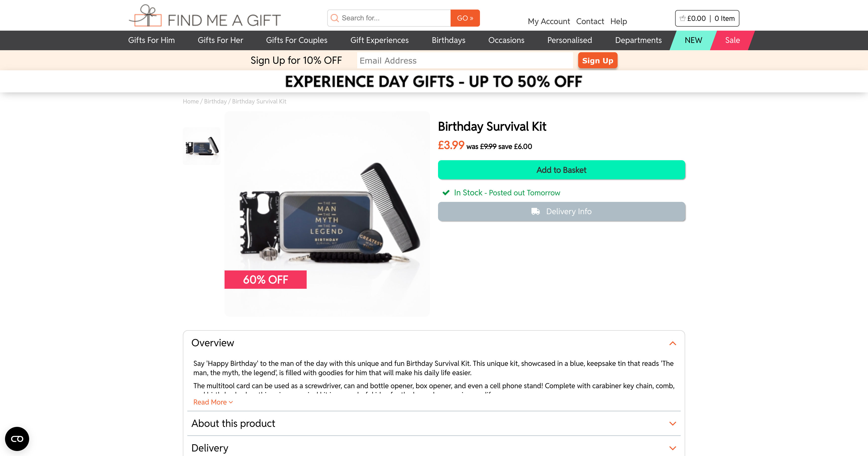Open the accessibility widget in corner
868x456 pixels.
pos(17,439)
